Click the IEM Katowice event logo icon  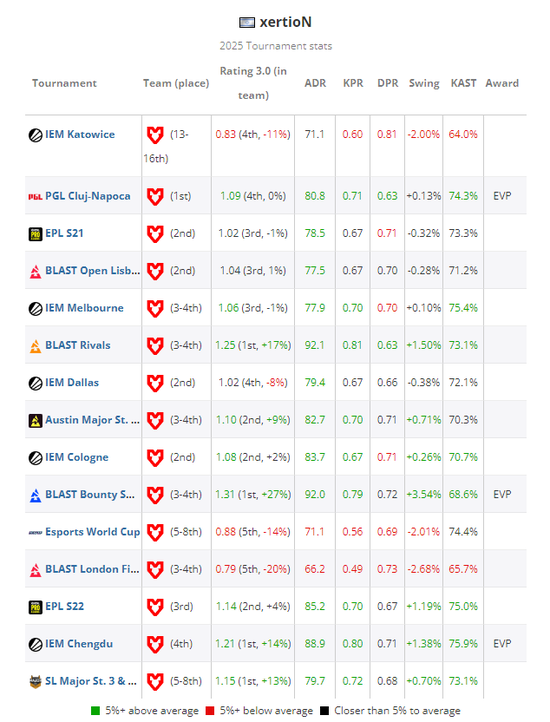35,135
